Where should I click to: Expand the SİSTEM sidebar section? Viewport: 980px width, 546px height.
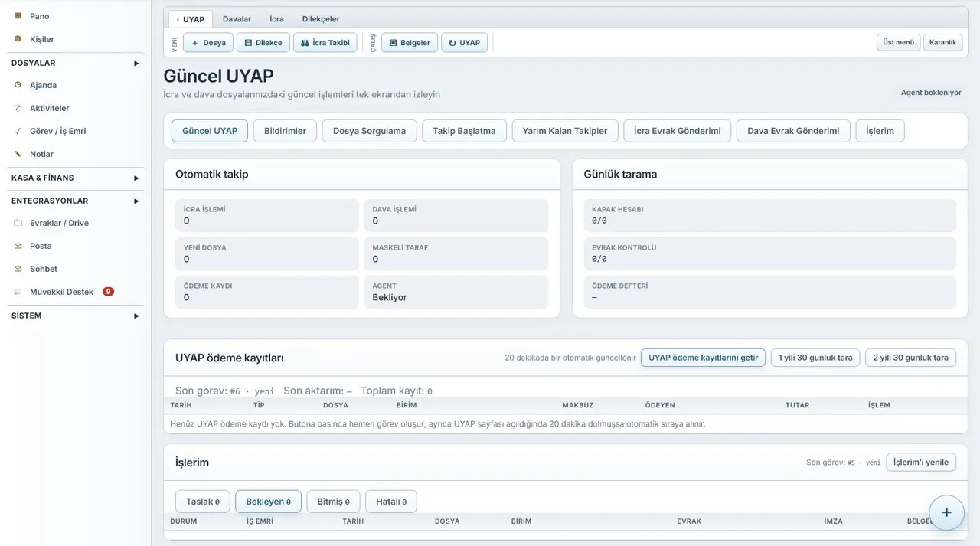click(x=75, y=316)
